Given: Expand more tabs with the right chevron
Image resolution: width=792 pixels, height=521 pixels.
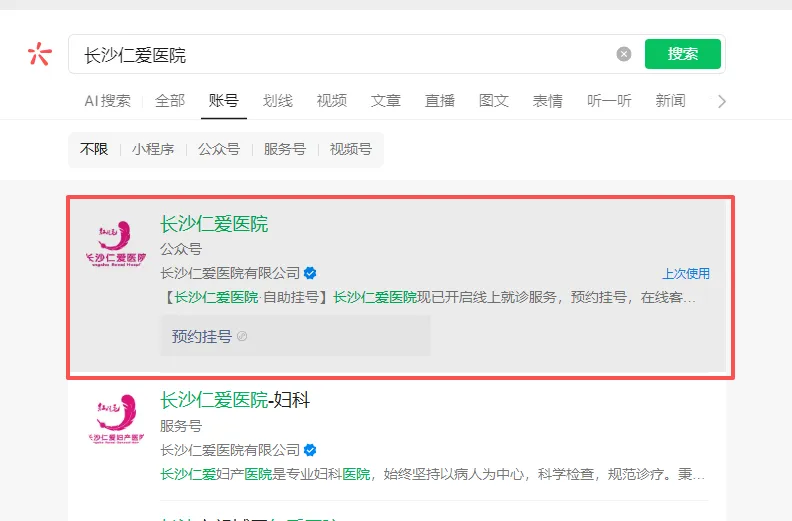Looking at the screenshot, I should [x=722, y=102].
